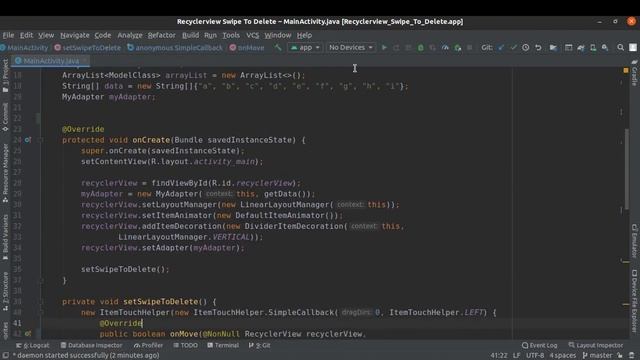Click the override gutter icon on line 24
640x360 pixels.
point(28,140)
